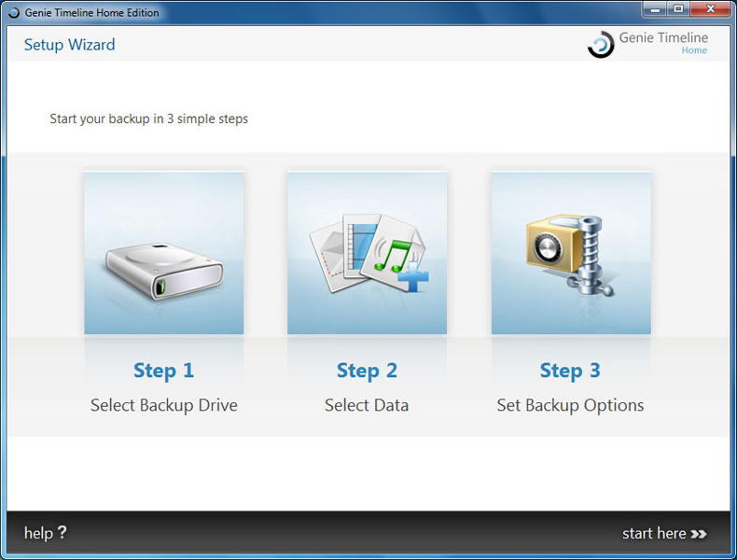Click the 'Setup Wizard' heading

[70, 45]
